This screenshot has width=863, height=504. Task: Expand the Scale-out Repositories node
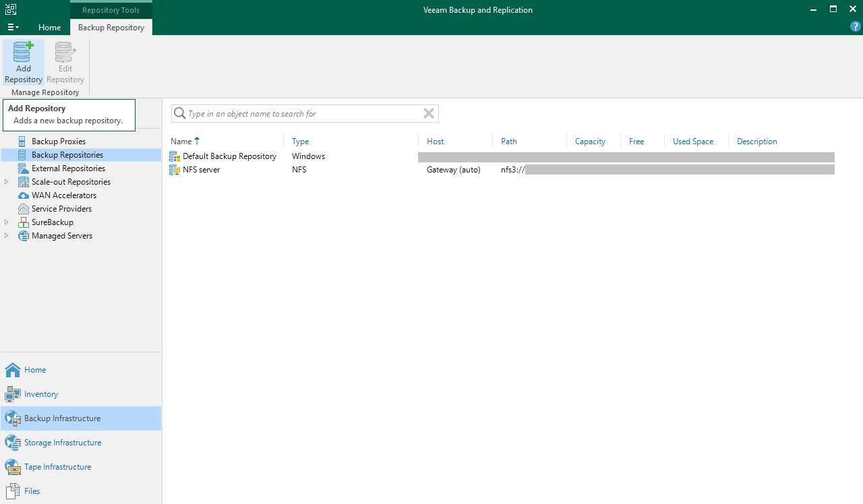tap(6, 181)
